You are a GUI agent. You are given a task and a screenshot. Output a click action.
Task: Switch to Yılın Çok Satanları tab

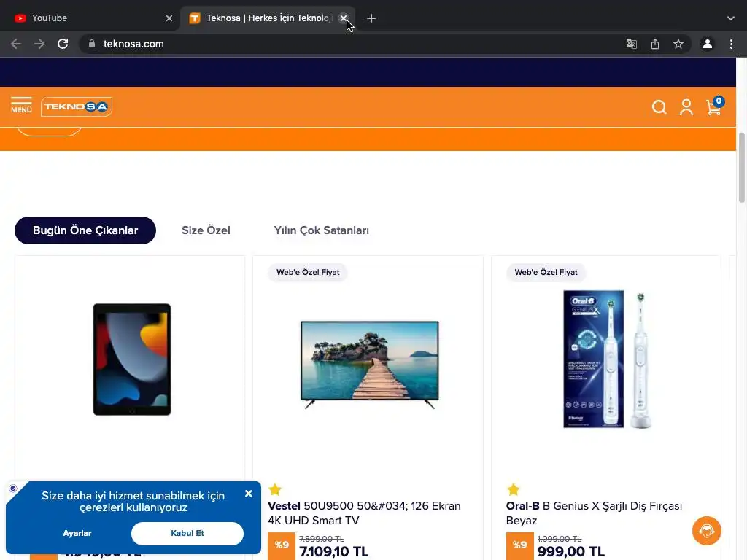click(322, 230)
